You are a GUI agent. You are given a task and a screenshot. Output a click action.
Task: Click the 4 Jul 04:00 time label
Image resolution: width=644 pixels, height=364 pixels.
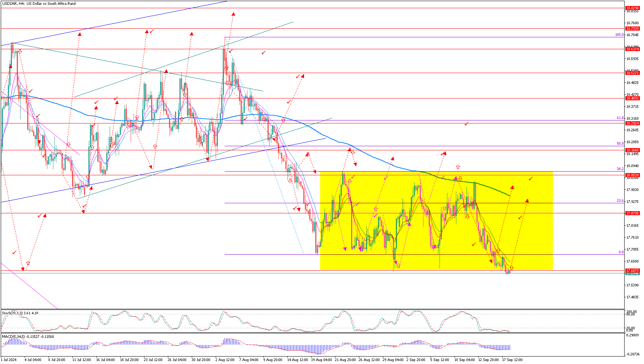click(x=33, y=360)
